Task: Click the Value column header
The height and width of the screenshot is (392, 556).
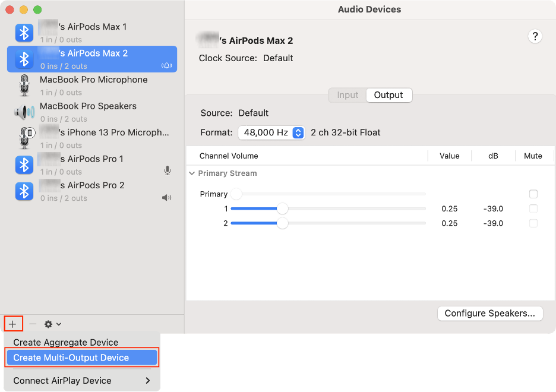Action: pos(449,156)
